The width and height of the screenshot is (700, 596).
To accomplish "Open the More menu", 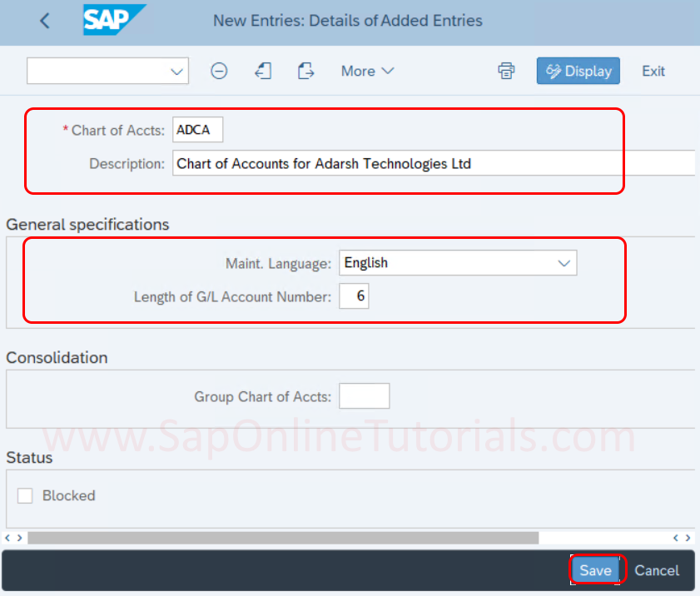I will point(367,71).
